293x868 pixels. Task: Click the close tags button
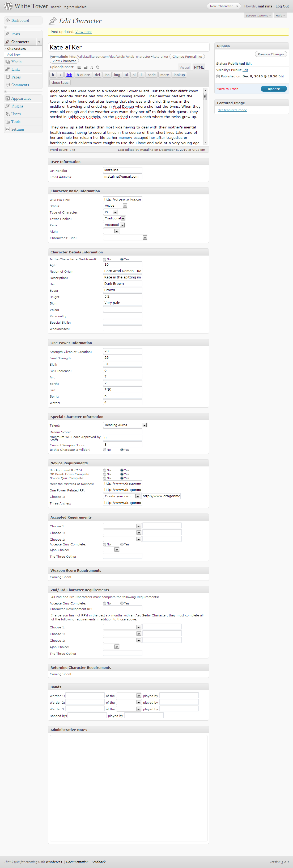click(x=60, y=82)
